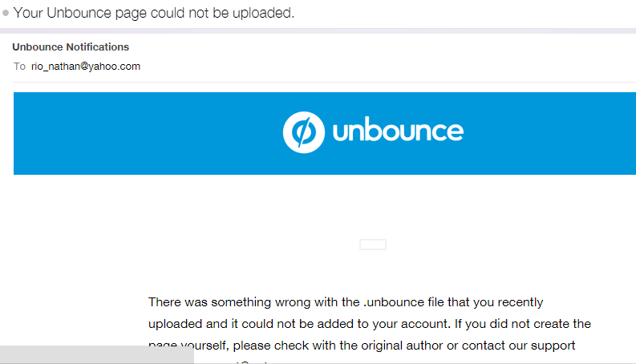This screenshot has width=636, height=364.
Task: Click 'added to your account' body text
Action: point(367,324)
